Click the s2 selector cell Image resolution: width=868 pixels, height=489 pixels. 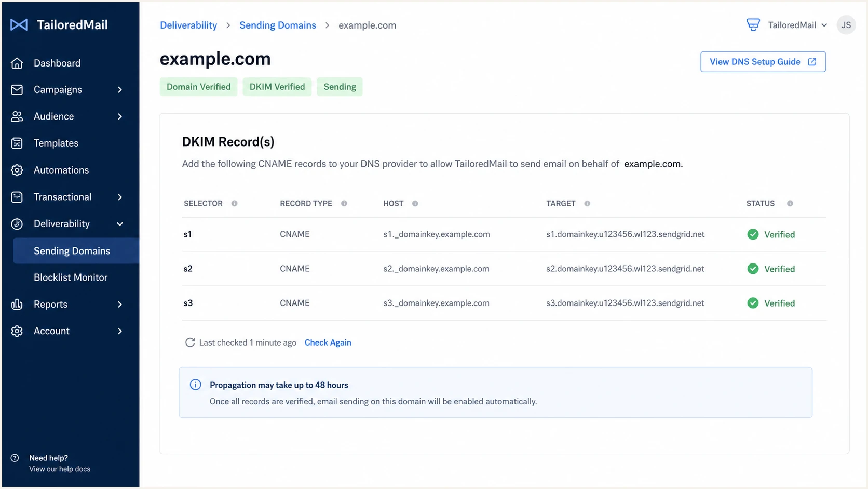click(188, 269)
